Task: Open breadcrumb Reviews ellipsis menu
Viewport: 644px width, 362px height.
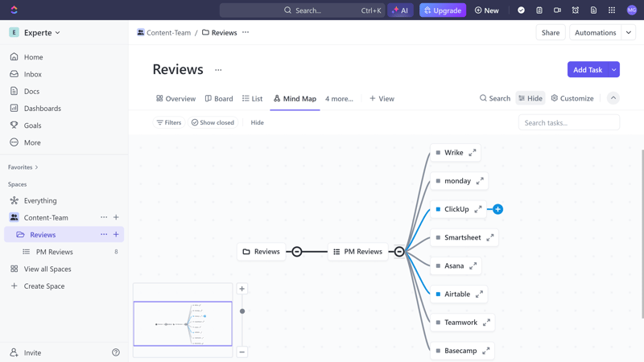Action: pyautogui.click(x=246, y=32)
